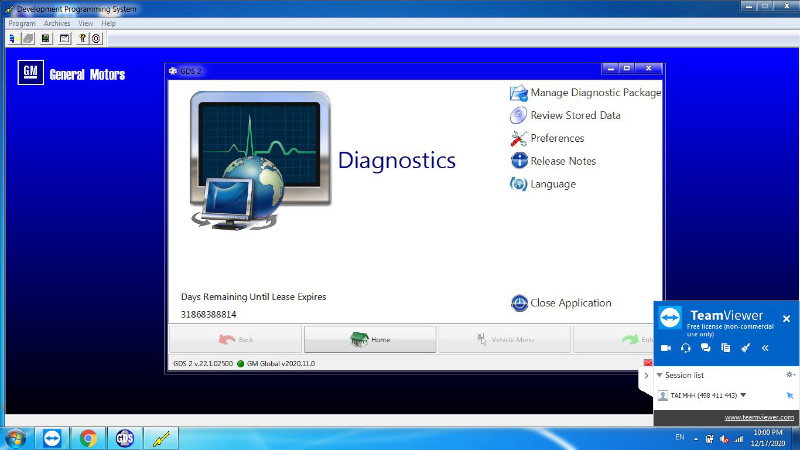Click the Diagnostics heading
The height and width of the screenshot is (450, 800).
click(x=396, y=160)
